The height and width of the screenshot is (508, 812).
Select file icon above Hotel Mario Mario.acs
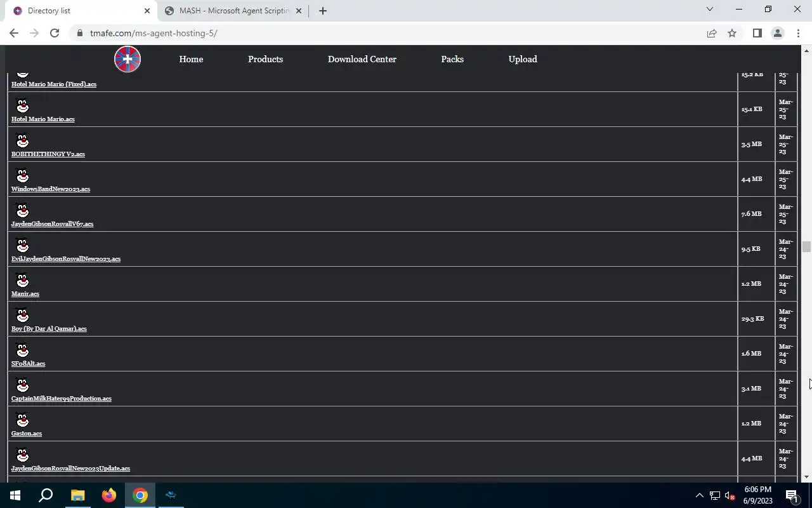(22, 105)
